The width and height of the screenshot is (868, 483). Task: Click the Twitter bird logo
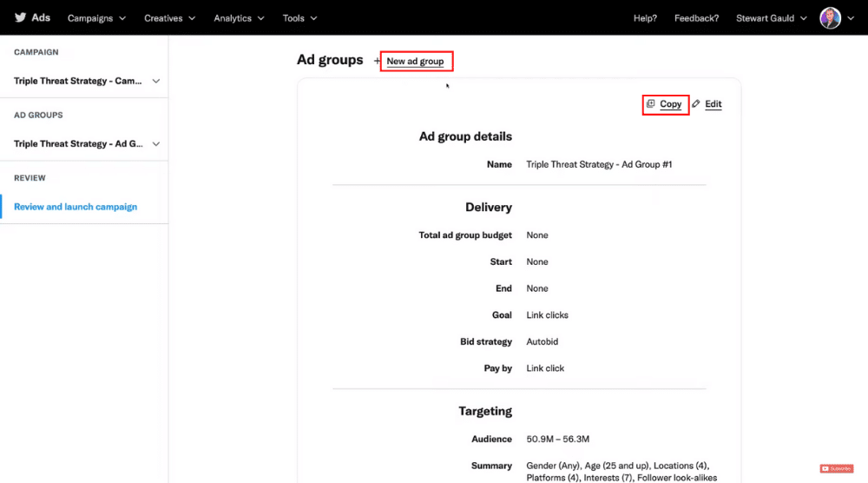click(x=21, y=17)
